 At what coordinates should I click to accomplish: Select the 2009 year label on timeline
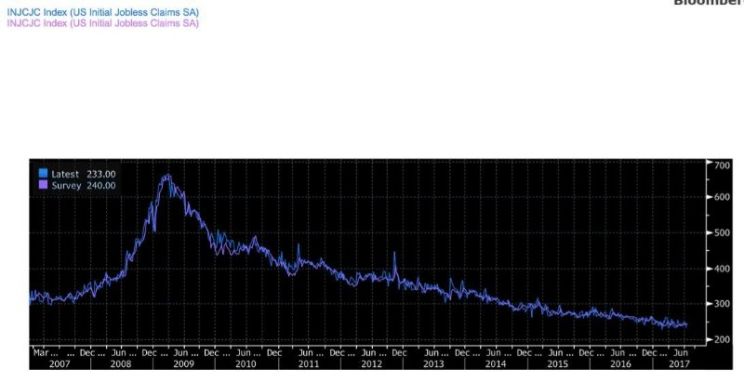tap(184, 364)
